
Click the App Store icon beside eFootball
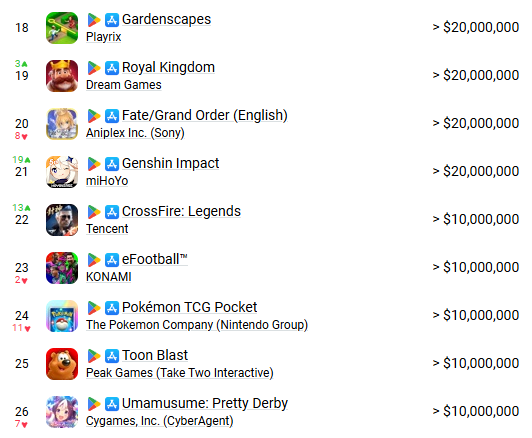(x=112, y=260)
